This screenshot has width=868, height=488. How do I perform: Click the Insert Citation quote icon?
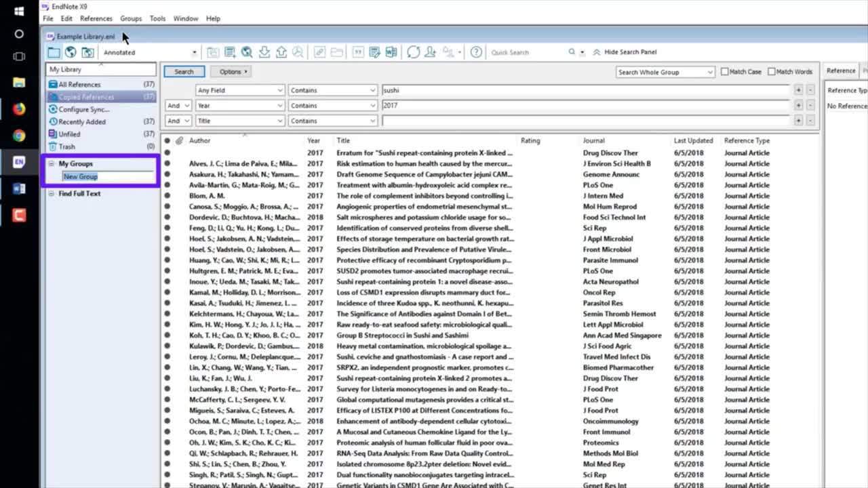(357, 52)
